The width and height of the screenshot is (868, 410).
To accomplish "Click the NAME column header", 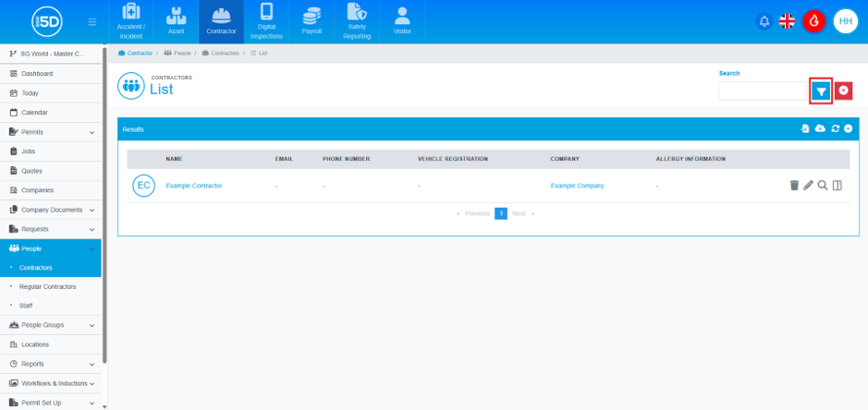I will 175,159.
